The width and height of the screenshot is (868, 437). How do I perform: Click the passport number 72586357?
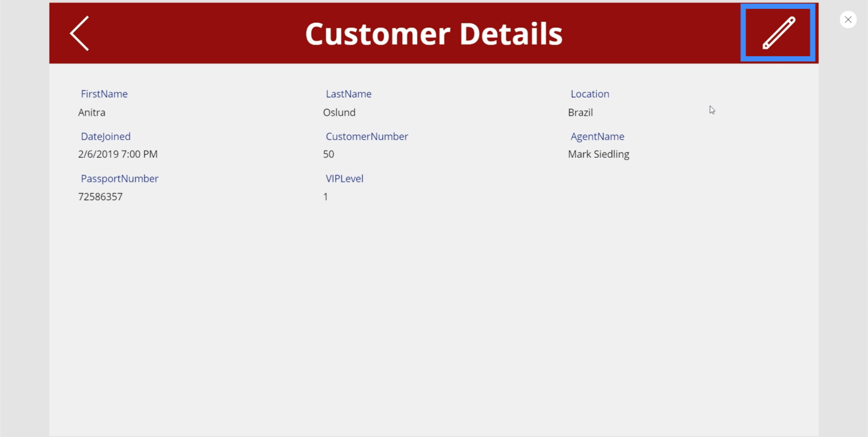click(100, 197)
